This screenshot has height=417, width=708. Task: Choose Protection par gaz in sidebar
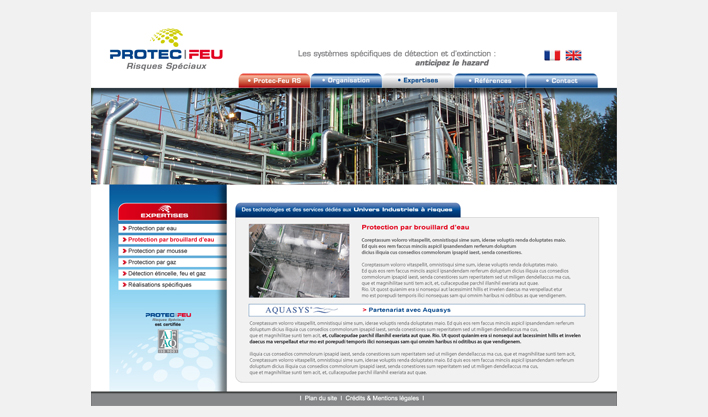click(152, 262)
